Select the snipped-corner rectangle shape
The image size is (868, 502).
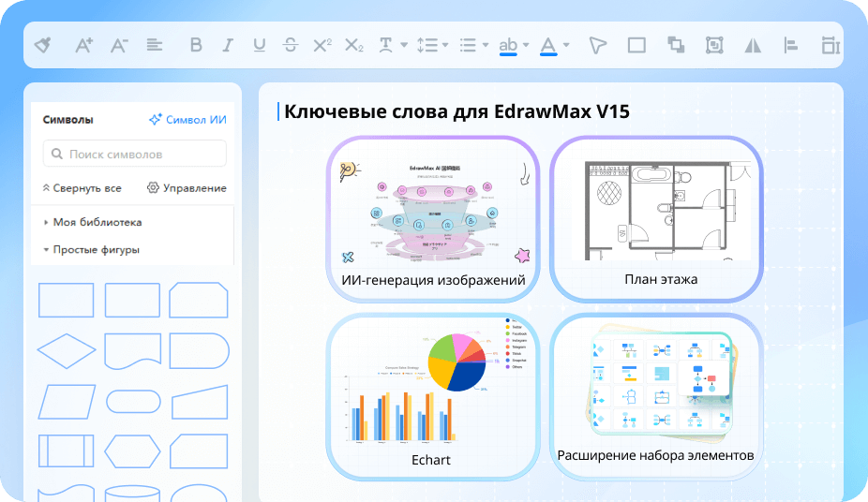(199, 301)
